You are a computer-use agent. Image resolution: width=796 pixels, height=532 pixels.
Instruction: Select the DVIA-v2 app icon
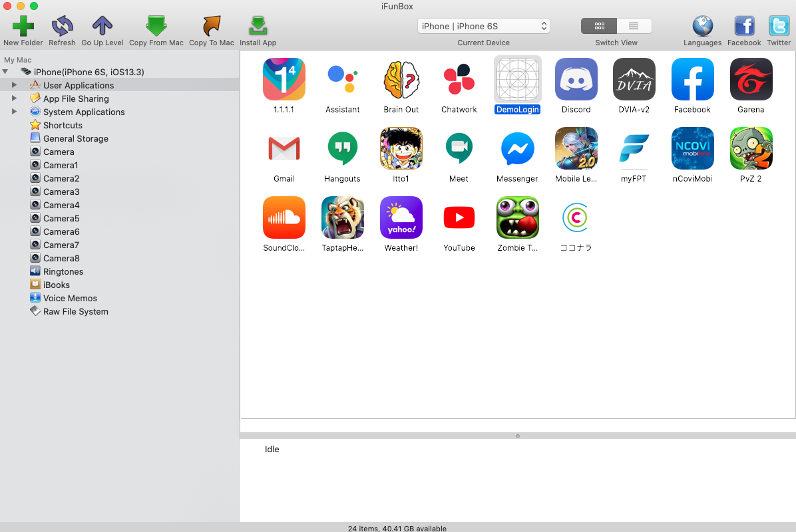[x=634, y=79]
